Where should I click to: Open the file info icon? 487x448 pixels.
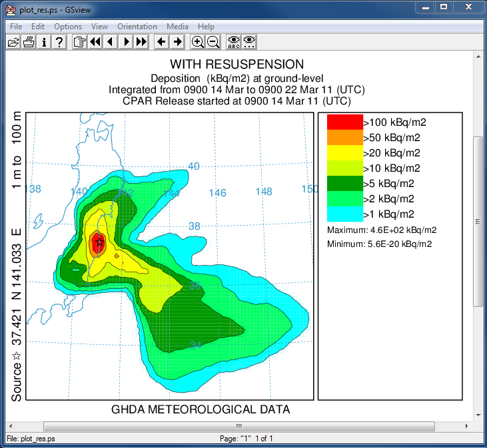[x=44, y=42]
